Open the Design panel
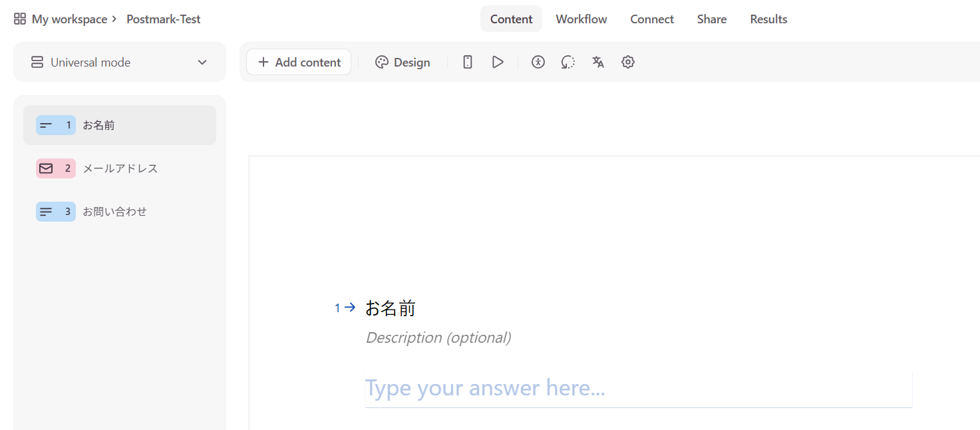 [x=403, y=62]
